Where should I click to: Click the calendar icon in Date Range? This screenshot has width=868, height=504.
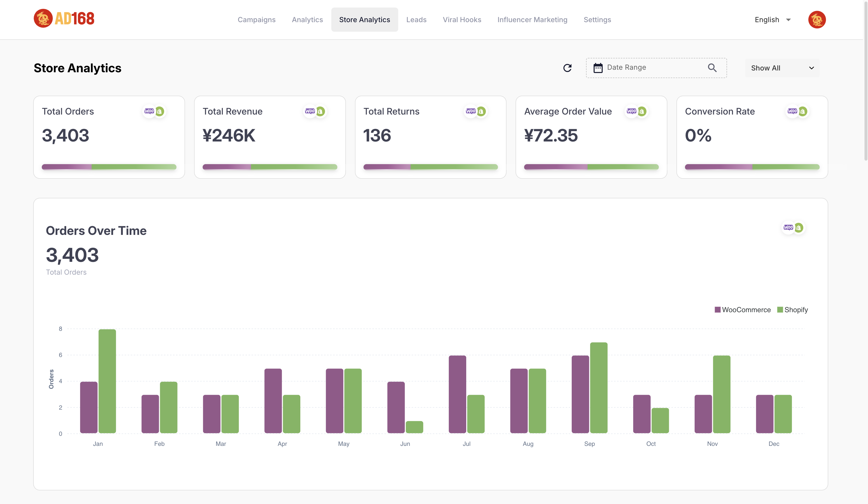tap(598, 68)
